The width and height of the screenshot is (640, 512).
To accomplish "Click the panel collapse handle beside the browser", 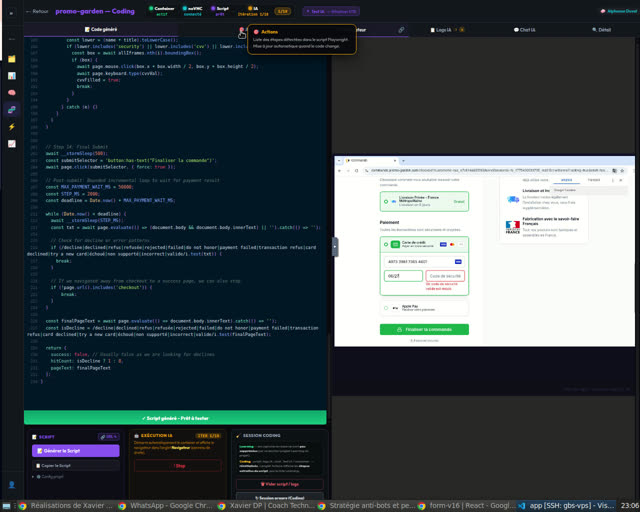I will click(335, 247).
